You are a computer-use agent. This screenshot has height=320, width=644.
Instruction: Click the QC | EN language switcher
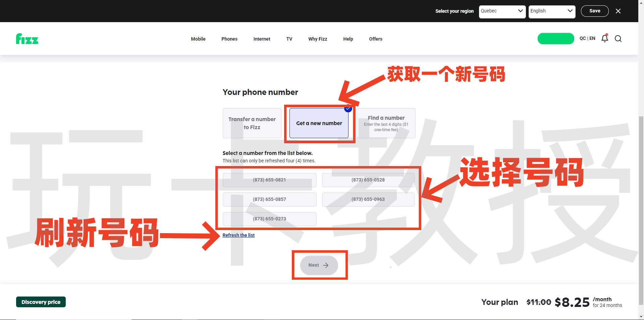coord(587,38)
